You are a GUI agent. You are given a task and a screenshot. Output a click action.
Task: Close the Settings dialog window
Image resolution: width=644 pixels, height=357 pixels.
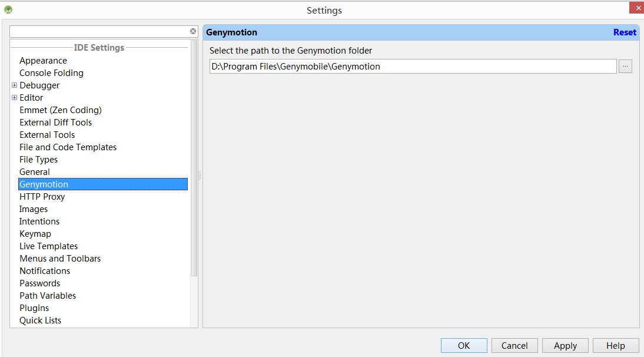(x=638, y=8)
